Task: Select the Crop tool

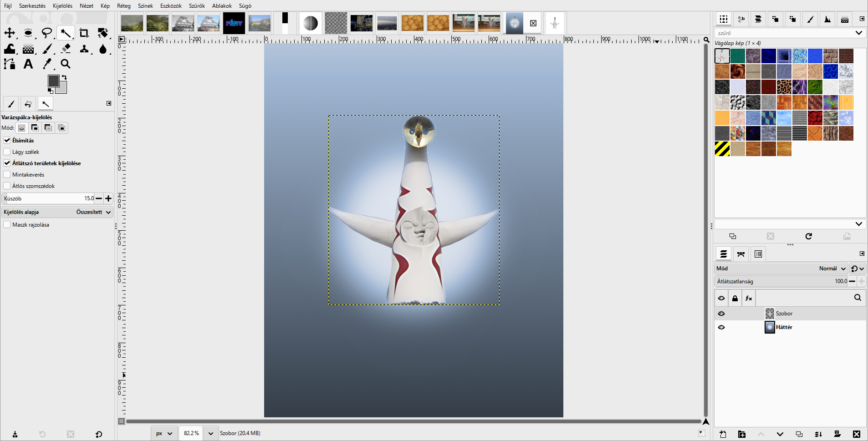Action: point(84,33)
